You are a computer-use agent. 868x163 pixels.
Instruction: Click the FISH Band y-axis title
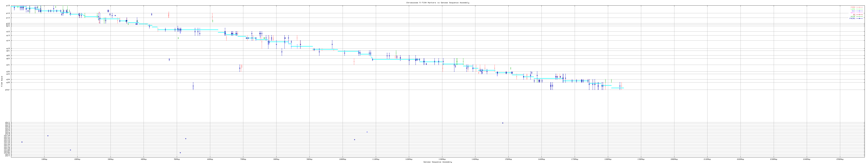coord(2,81)
